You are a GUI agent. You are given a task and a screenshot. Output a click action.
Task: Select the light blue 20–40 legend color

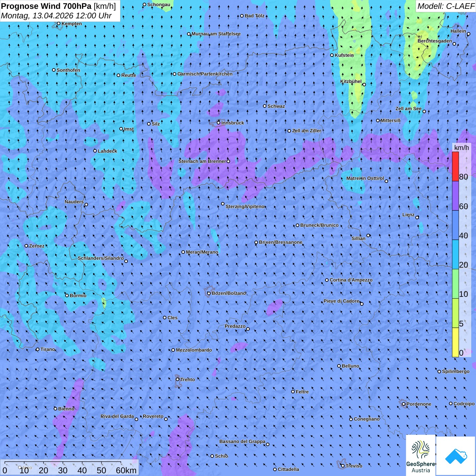[x=455, y=255]
